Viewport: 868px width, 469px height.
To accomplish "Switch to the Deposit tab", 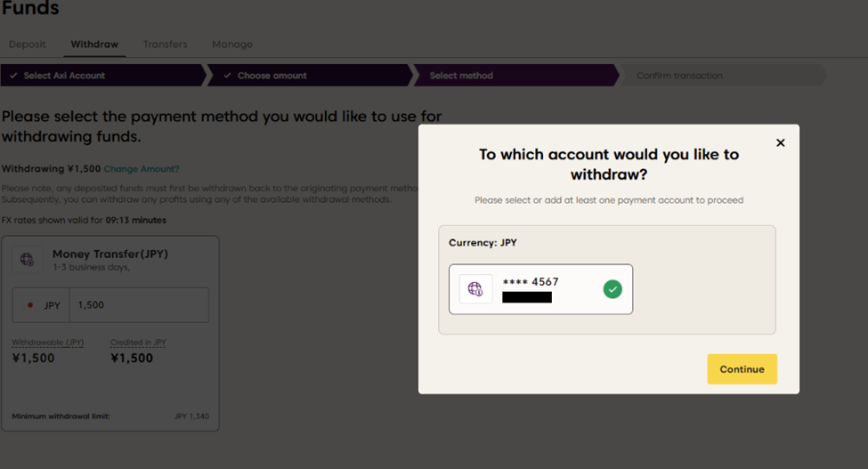I will click(x=28, y=44).
